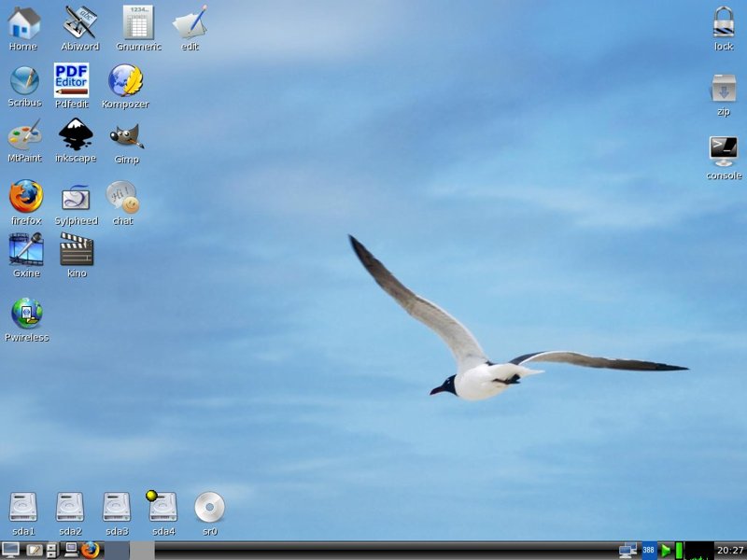Click the green speaker volume tray icon
The image size is (747, 560).
coord(667,551)
